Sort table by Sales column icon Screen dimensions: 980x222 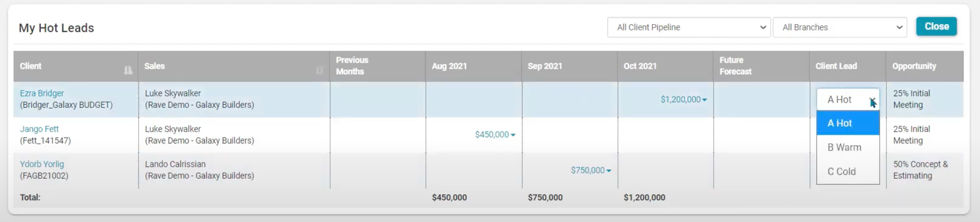click(320, 70)
